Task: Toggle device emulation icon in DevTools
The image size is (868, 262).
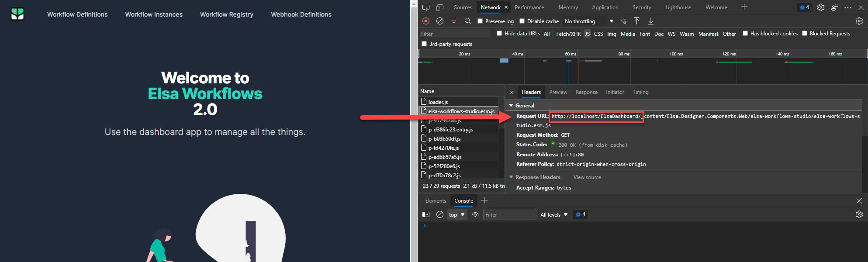Action: pos(440,7)
